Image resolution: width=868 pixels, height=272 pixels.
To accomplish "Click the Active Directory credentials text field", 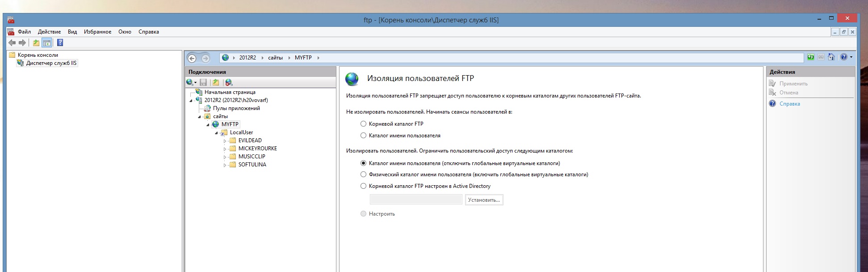I will 416,200.
